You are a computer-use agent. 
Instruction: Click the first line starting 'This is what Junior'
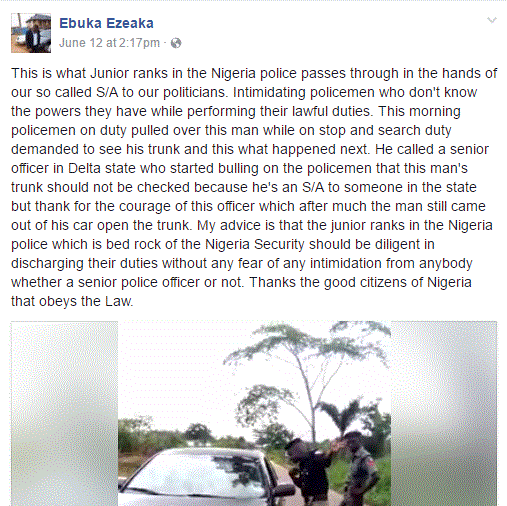click(254, 73)
